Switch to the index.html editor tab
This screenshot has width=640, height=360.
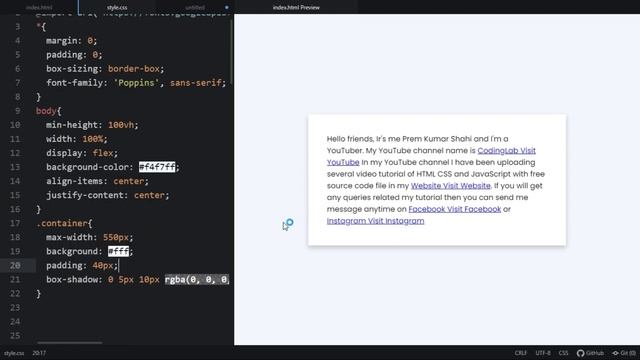pos(39,7)
